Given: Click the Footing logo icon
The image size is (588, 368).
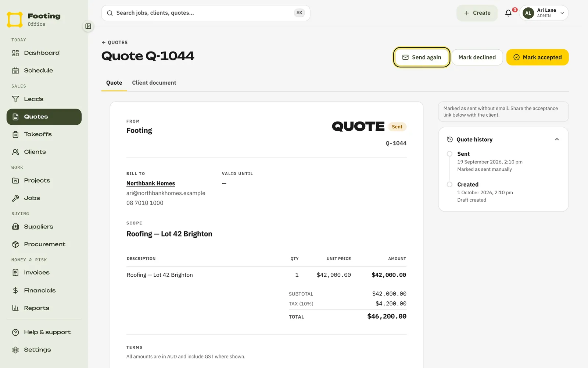Looking at the screenshot, I should pyautogui.click(x=15, y=20).
